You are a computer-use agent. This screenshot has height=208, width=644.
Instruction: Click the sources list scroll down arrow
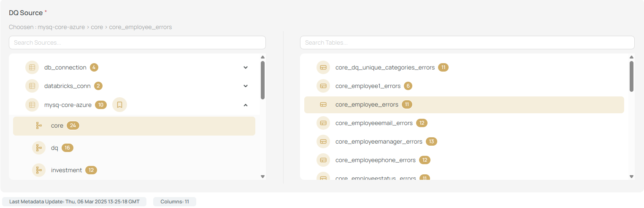pos(262,177)
